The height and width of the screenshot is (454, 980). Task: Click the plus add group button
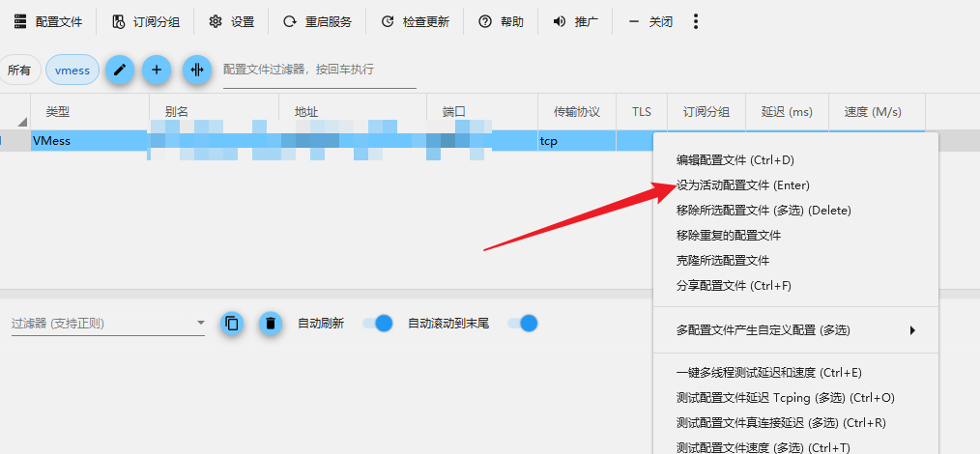[x=157, y=70]
